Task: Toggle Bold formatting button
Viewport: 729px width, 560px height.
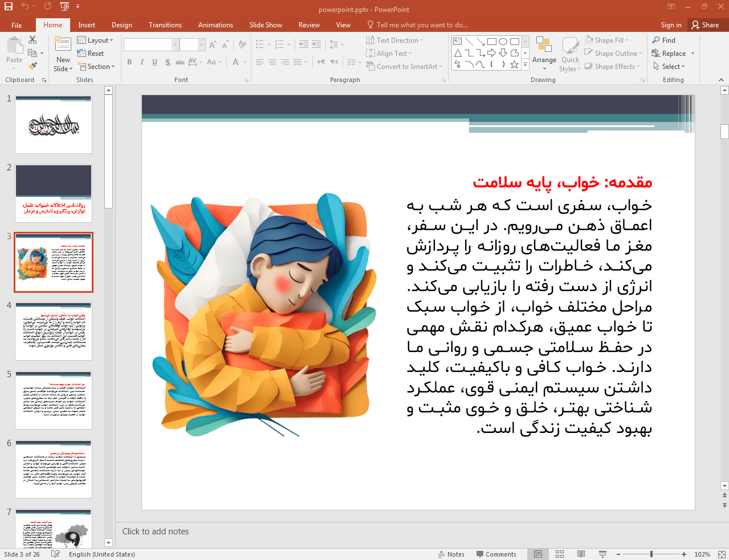Action: (x=129, y=62)
